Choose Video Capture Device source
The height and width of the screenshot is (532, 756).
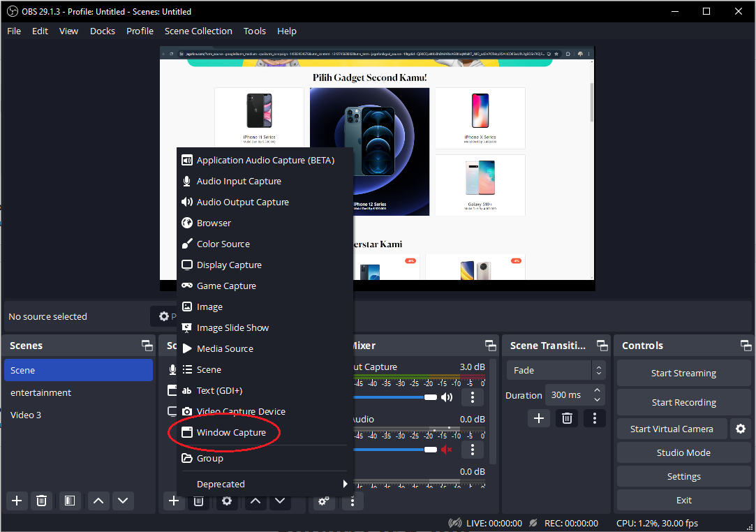tap(264, 411)
